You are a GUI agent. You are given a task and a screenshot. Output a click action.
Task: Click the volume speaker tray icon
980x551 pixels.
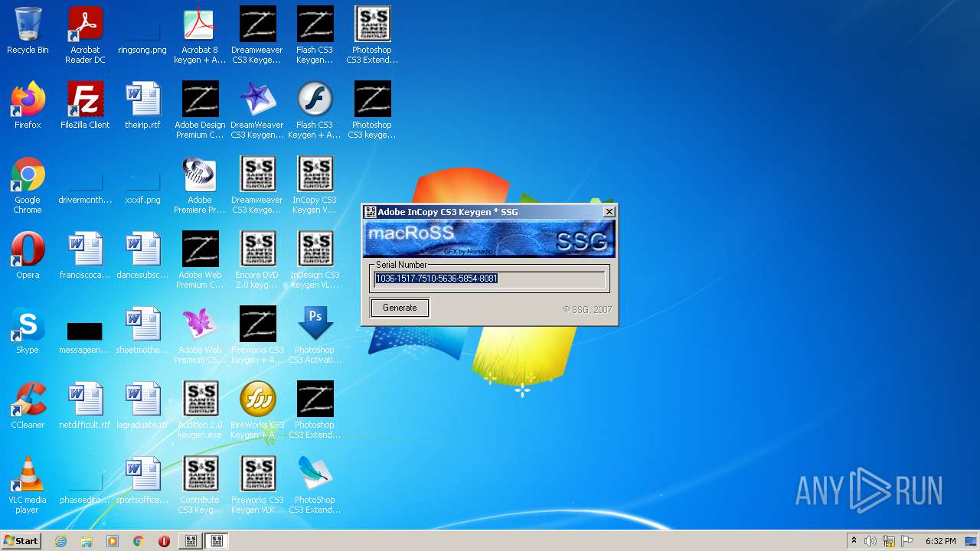coord(871,541)
